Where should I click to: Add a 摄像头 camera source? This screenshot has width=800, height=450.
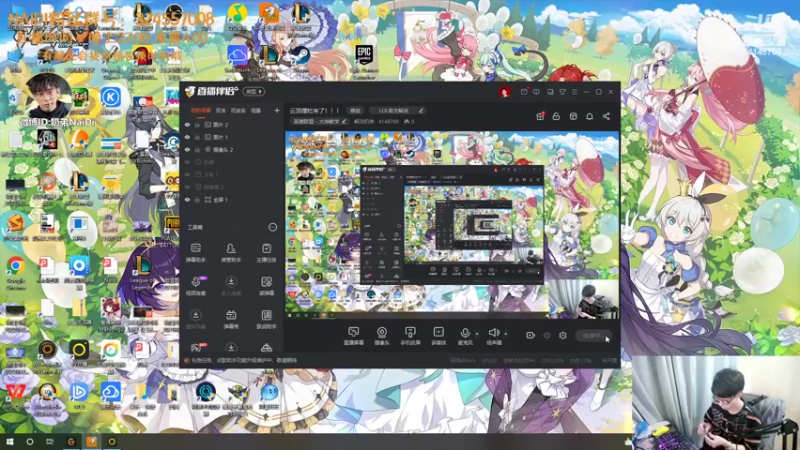(382, 336)
